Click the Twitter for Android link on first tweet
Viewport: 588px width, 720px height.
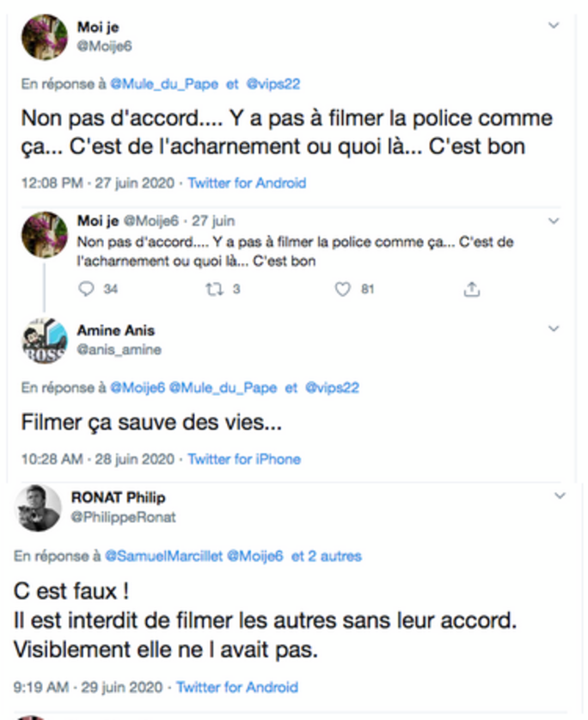tap(247, 183)
